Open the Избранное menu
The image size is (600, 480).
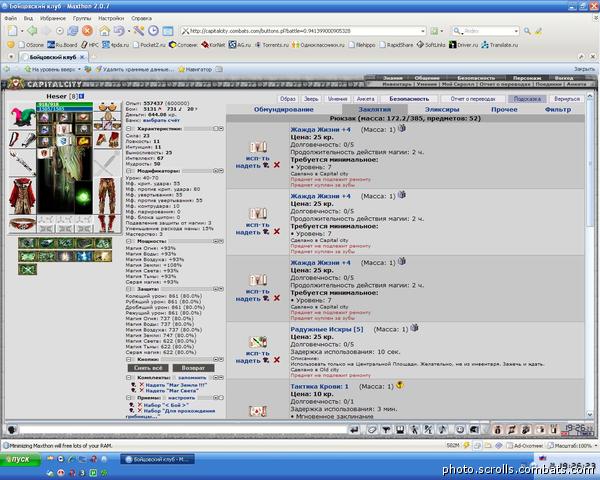(x=53, y=18)
